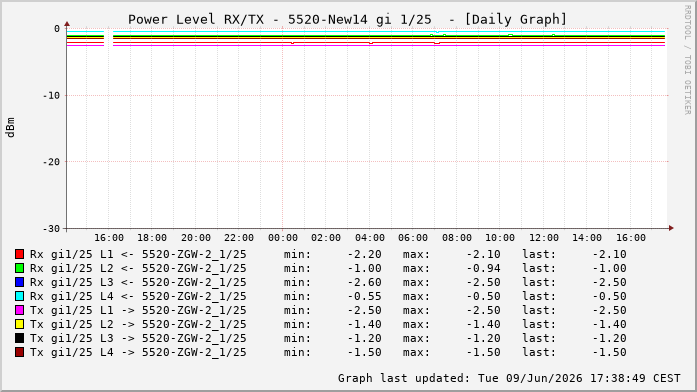The image size is (697, 392).
Task: Click the Tx L2 last value -1.40
Action: coord(609,324)
